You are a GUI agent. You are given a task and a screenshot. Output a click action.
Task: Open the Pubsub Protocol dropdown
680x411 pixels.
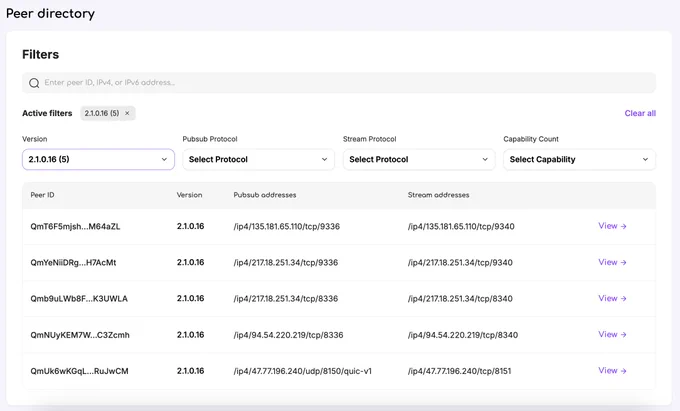[x=258, y=160]
